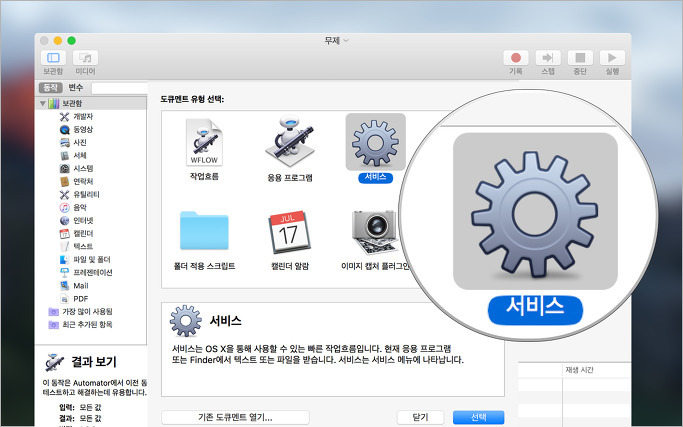Click 기존 도큐멘트 열기... button
Screen dimensions: 683x427
[235, 417]
